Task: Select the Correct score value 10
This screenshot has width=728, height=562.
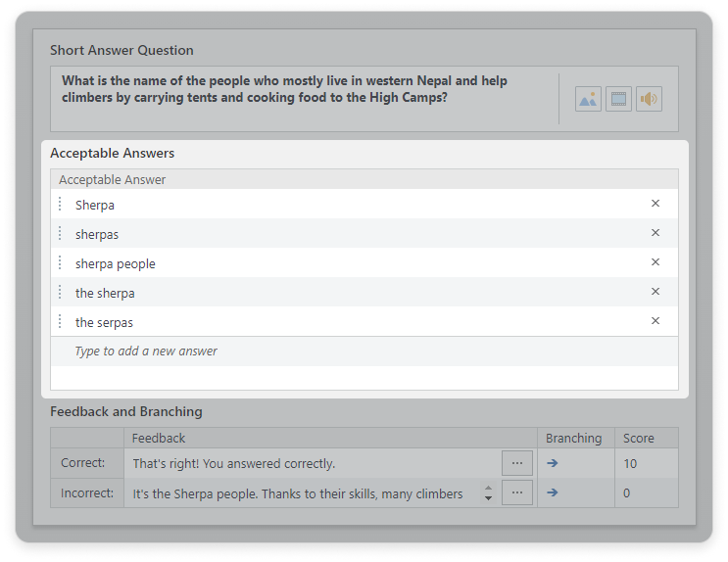Action: tap(630, 464)
